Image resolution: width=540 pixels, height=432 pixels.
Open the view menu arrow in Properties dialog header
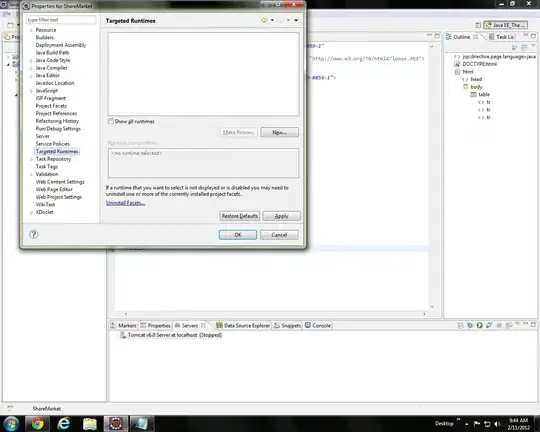(x=296, y=20)
